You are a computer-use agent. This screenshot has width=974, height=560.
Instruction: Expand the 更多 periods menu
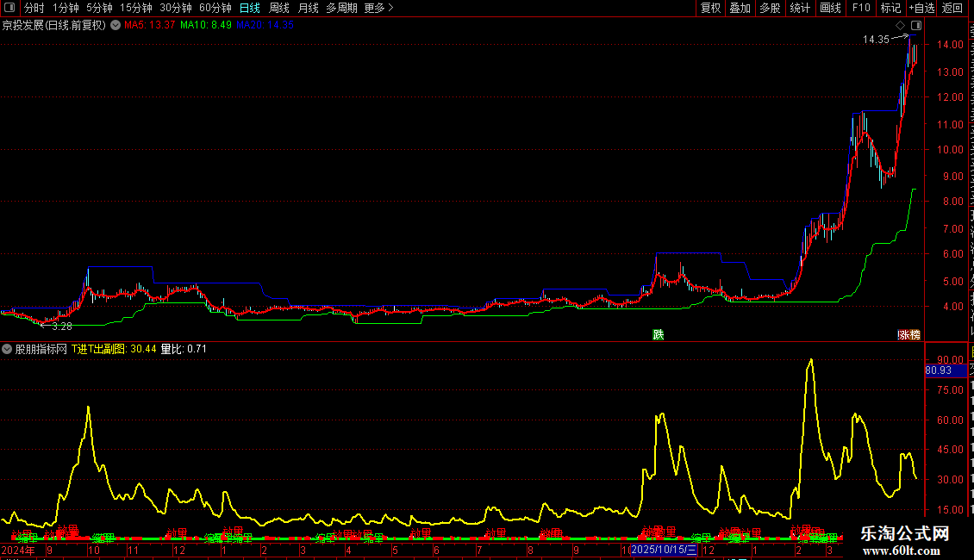click(378, 8)
